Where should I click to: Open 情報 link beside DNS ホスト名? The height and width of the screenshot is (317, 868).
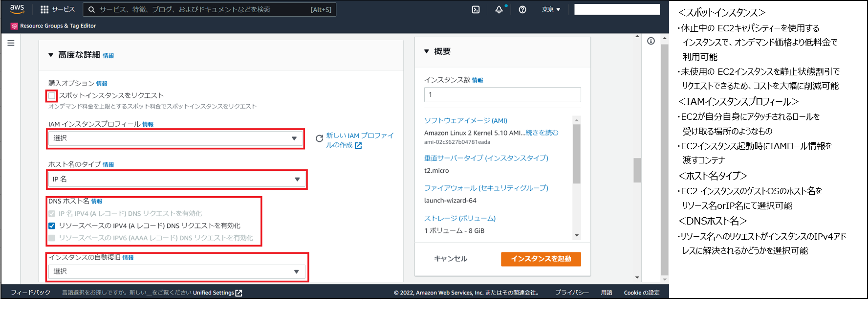[x=97, y=201]
